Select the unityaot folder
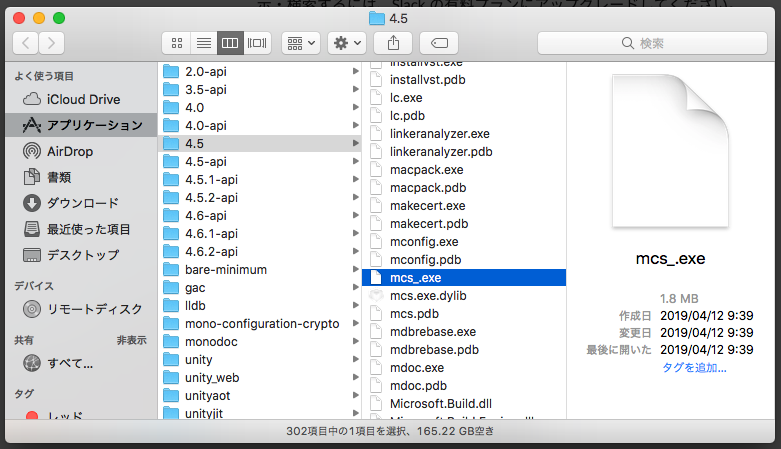The image size is (781, 449). pos(261,395)
